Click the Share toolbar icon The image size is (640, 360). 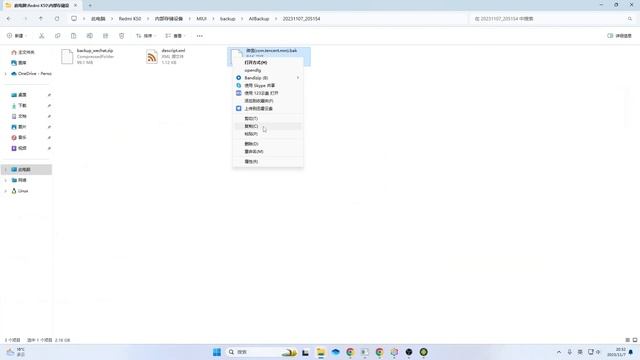pyautogui.click(x=105, y=36)
